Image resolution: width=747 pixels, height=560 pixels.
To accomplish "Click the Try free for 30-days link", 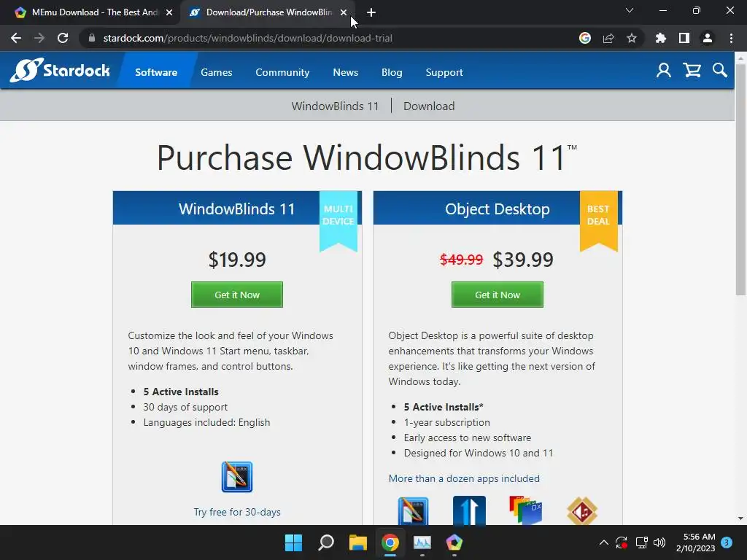I will tap(237, 512).
